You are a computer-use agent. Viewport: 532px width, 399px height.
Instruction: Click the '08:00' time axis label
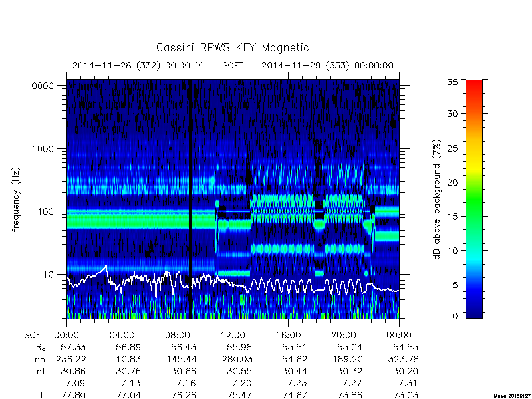coord(178,336)
